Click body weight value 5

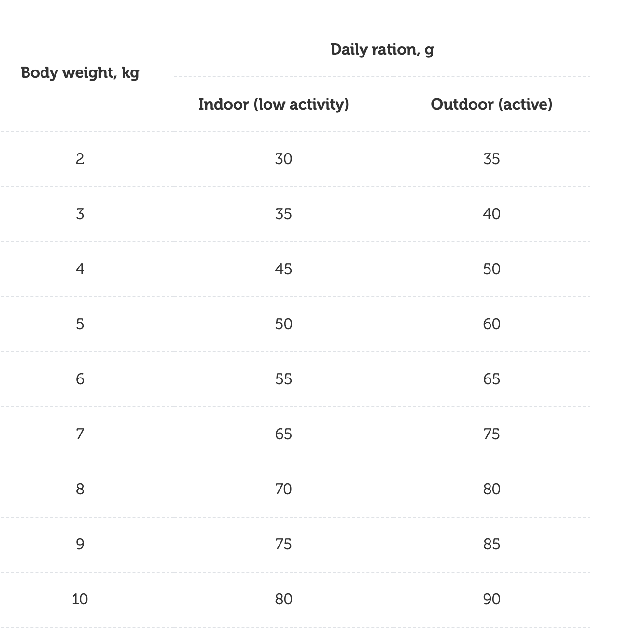click(x=80, y=324)
